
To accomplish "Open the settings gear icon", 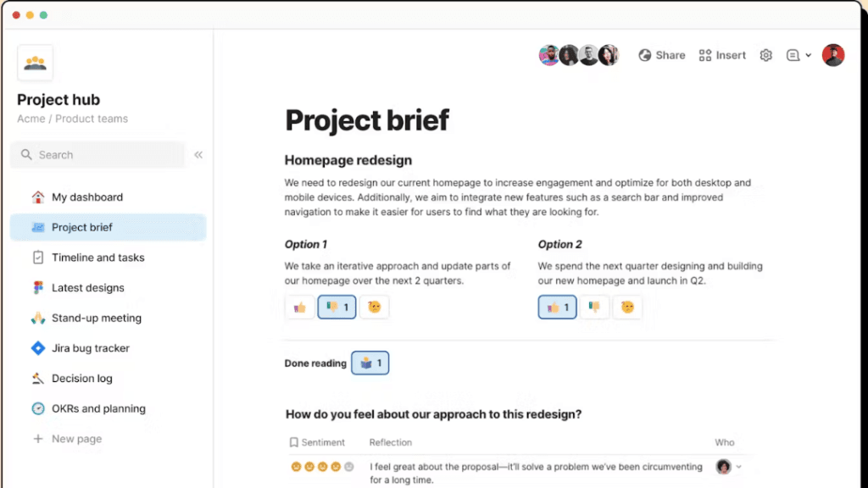I will (x=765, y=55).
